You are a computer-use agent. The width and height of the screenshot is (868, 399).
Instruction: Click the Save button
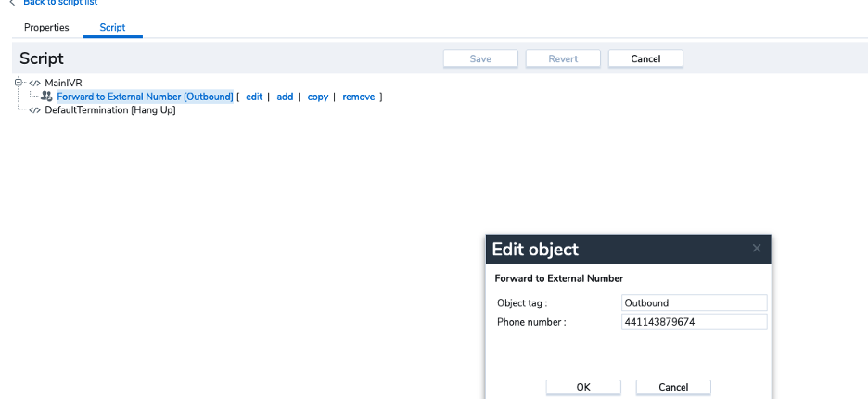tap(480, 58)
